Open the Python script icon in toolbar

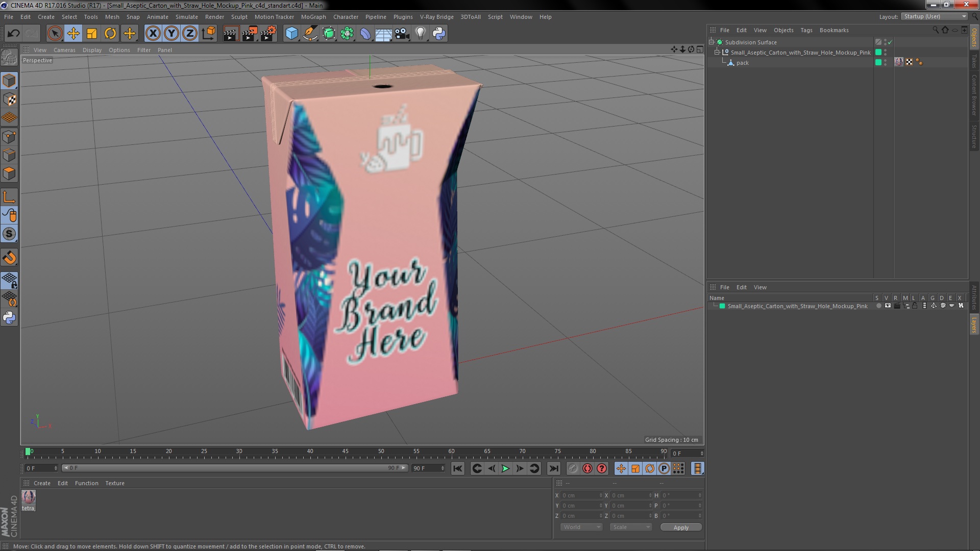coord(439,34)
